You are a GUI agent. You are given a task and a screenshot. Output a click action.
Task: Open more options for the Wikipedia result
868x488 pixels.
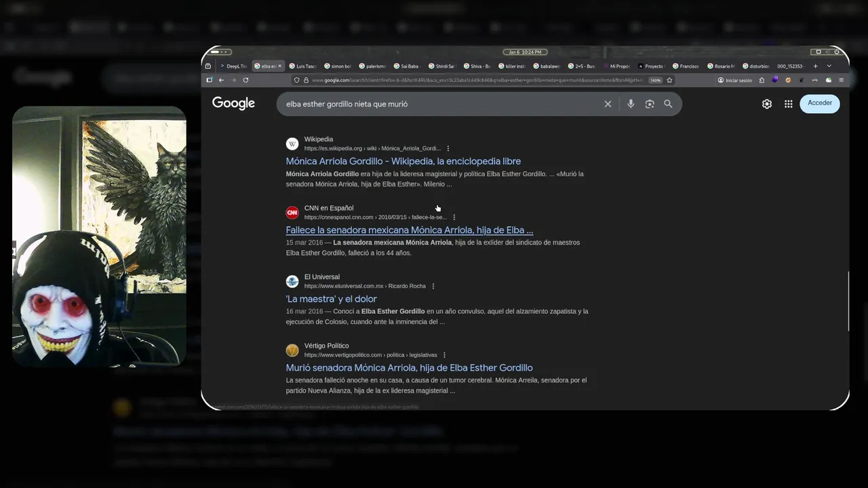click(x=448, y=148)
